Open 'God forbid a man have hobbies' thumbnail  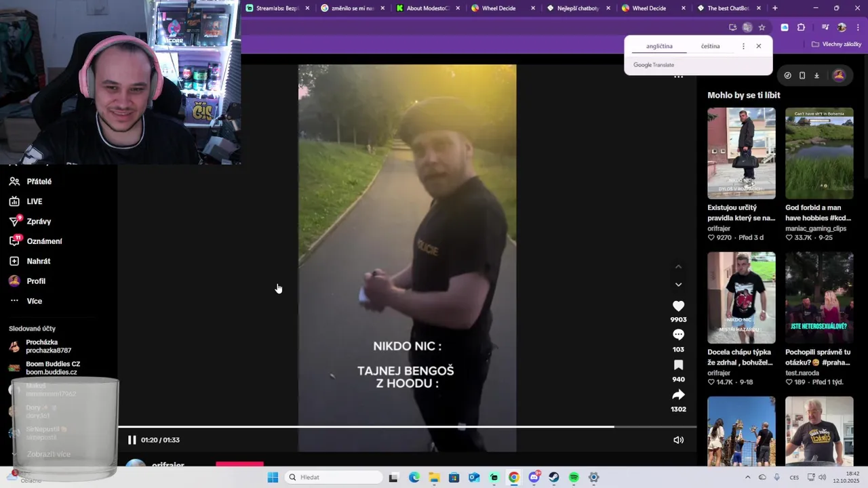819,153
